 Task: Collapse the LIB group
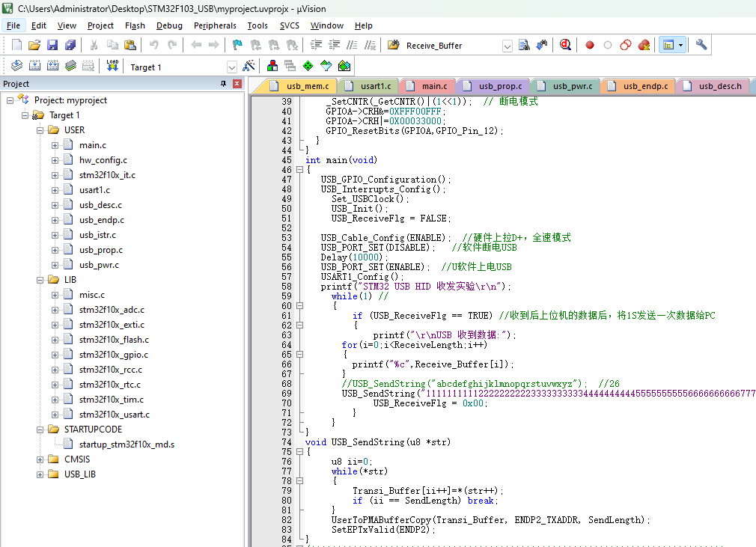pos(40,280)
